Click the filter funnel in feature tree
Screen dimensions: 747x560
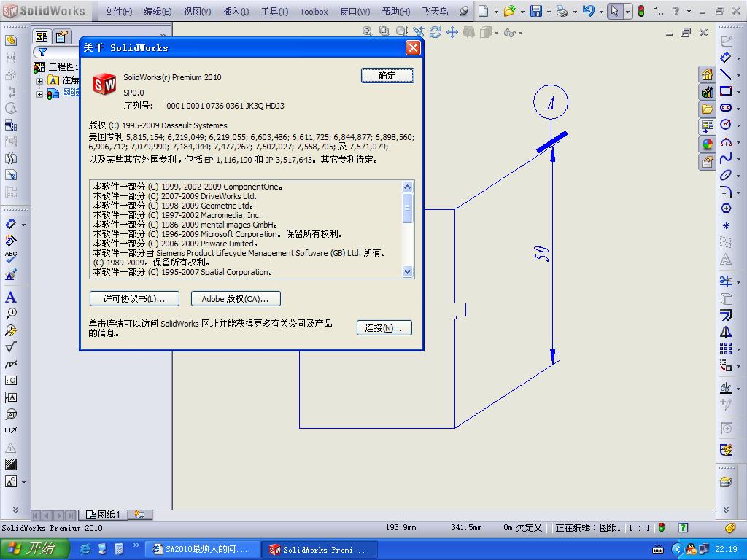coord(42,52)
